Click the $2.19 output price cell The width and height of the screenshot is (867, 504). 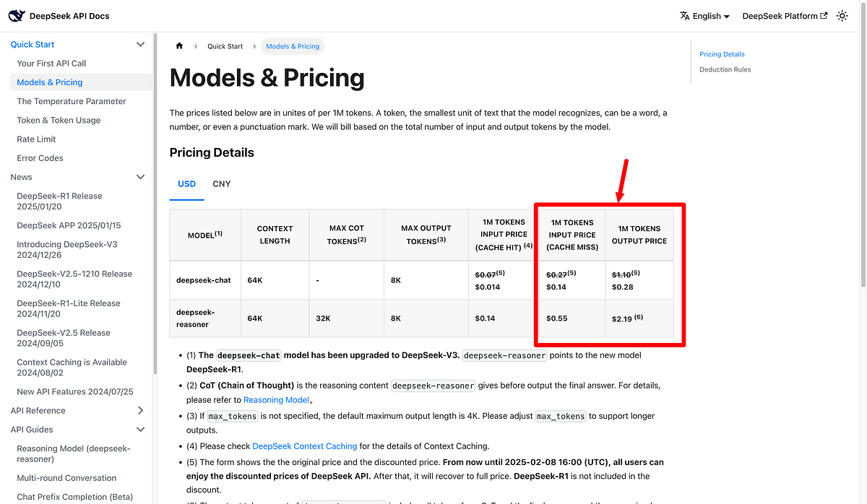click(639, 318)
